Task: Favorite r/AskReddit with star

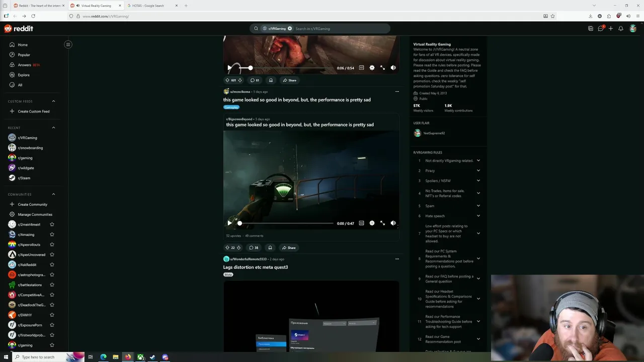Action: click(x=52, y=264)
